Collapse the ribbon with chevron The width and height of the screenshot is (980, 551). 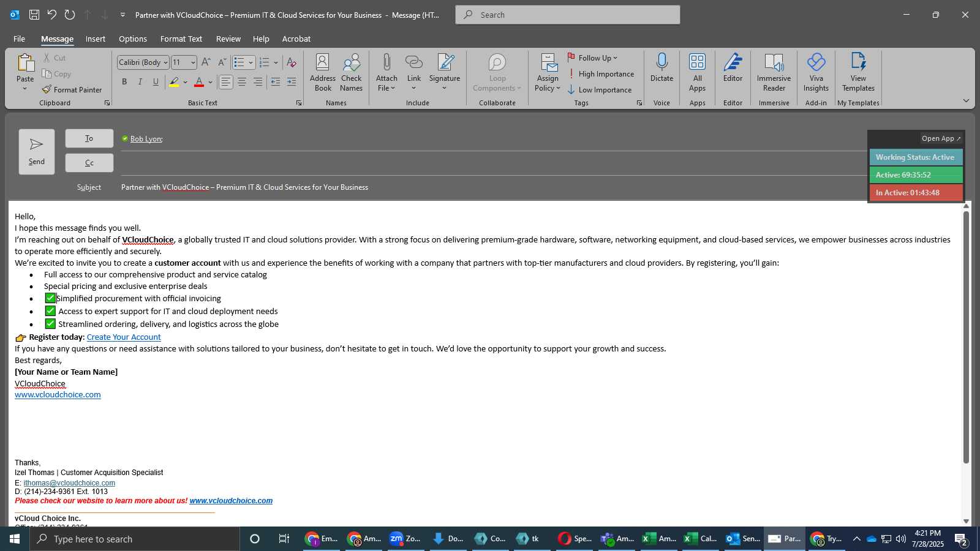tap(966, 101)
